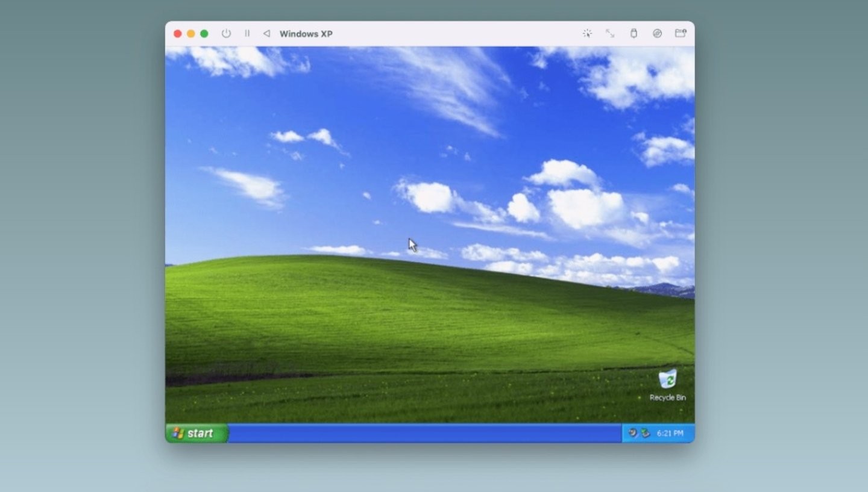
Task: Click the leftmost system tray icon
Action: (x=632, y=433)
